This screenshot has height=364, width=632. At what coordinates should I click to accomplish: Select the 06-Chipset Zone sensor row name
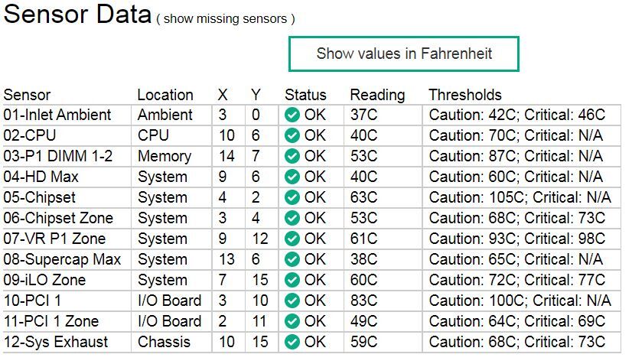[x=58, y=219]
